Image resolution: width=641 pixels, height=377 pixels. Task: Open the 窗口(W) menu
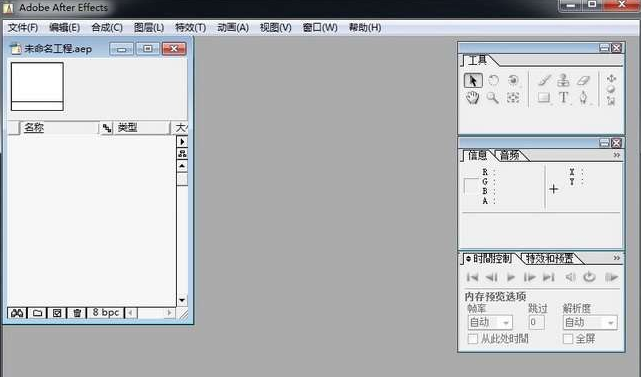[320, 27]
